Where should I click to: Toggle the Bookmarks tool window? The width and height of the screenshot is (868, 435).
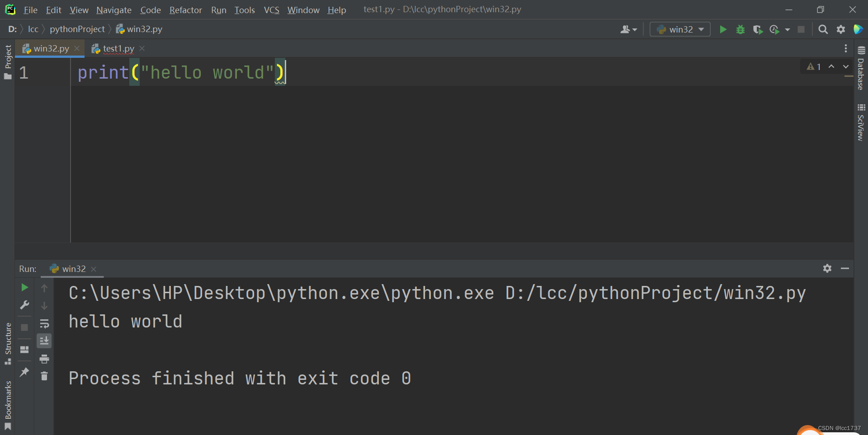point(8,405)
